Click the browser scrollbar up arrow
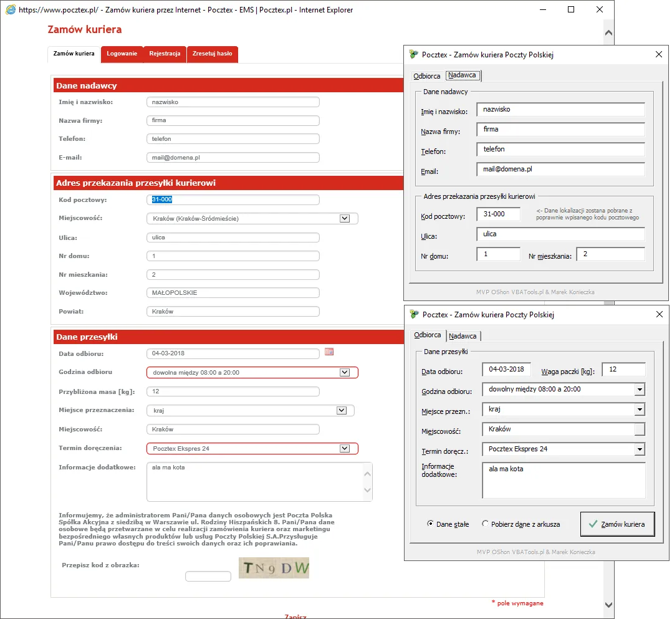 coord(608,33)
